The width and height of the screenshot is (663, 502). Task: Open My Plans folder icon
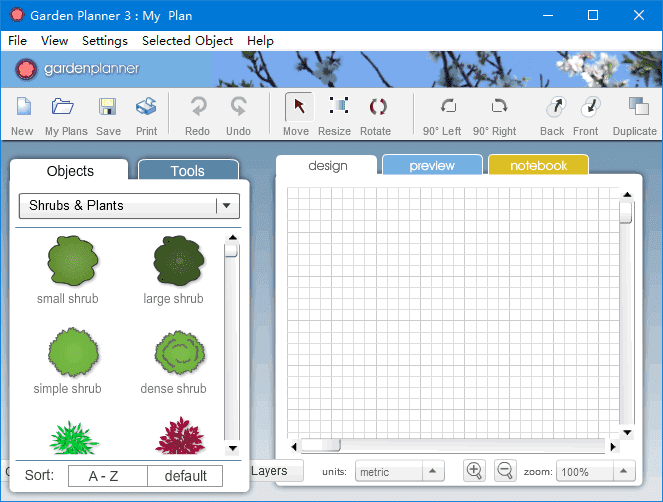(63, 107)
